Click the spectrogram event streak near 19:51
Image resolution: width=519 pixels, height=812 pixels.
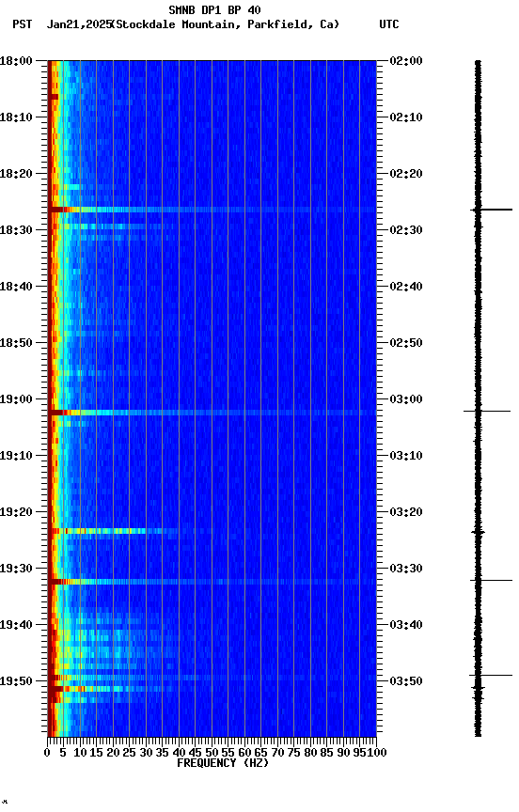pos(111,689)
